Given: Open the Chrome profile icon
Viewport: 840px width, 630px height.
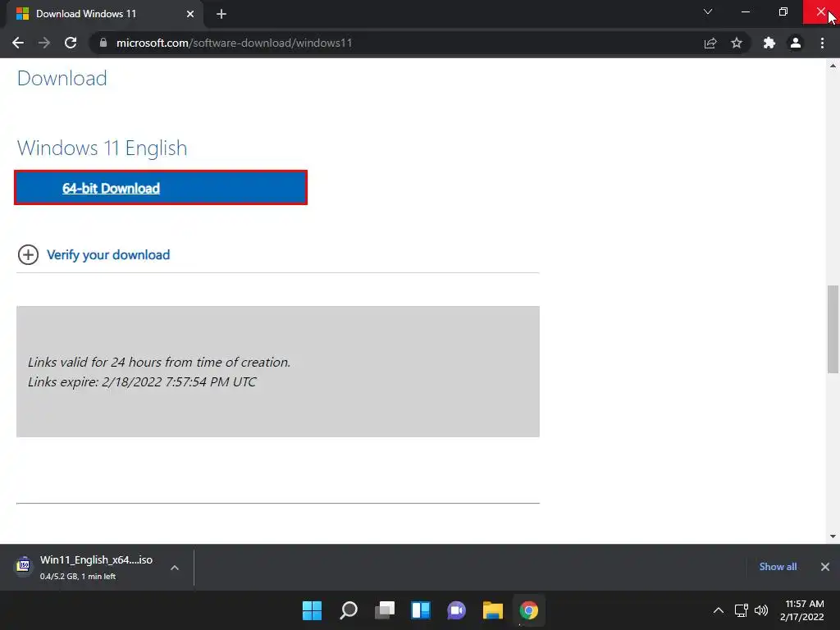Looking at the screenshot, I should coord(796,43).
